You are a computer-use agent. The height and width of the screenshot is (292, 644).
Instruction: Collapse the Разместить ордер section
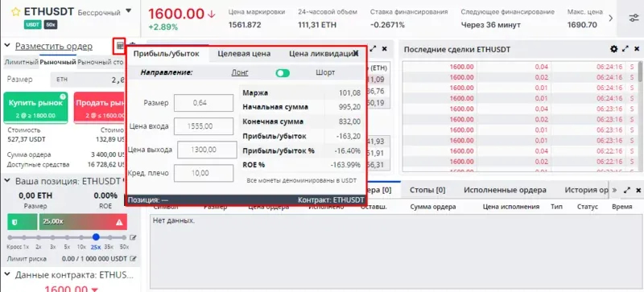pos(7,46)
